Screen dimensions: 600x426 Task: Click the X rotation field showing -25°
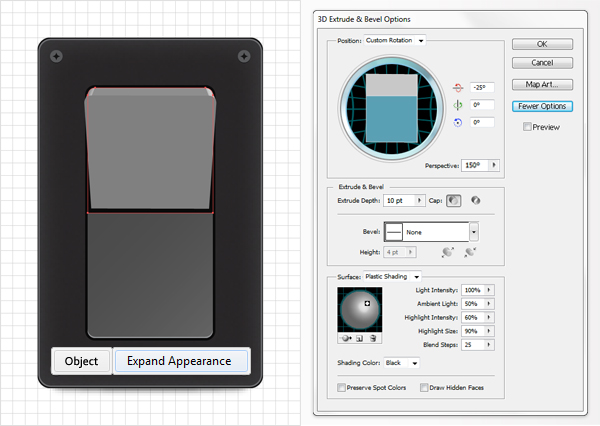[481, 87]
